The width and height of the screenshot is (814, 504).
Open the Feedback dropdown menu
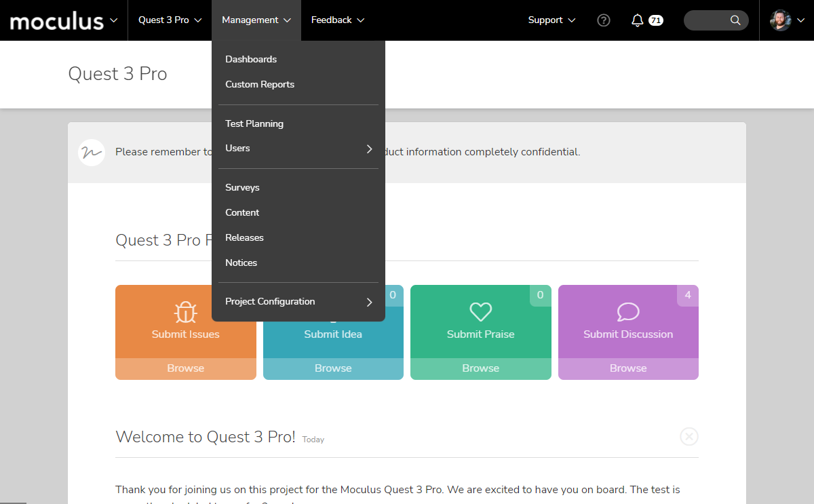[338, 20]
